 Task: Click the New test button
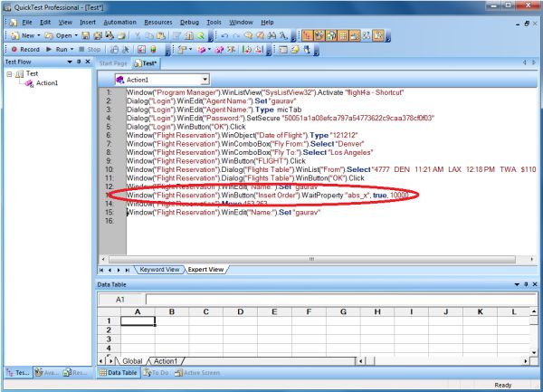coord(23,35)
